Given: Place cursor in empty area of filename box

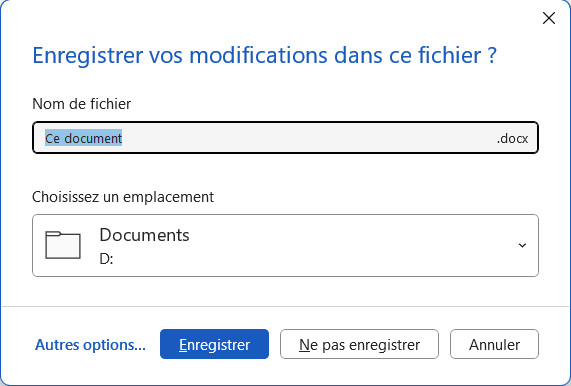Looking at the screenshot, I should coord(309,138).
